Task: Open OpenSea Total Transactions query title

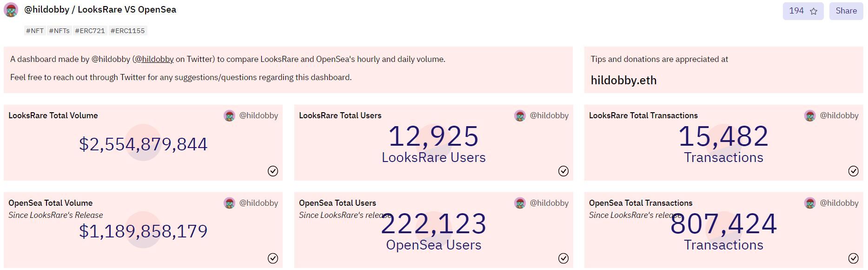Action: (641, 203)
